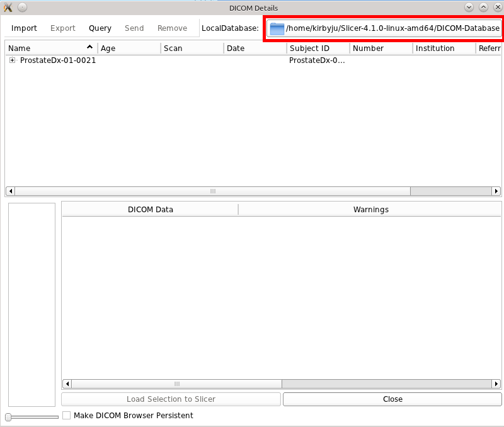Maximize the DICOM Details window
Screen dimensions: 504x427
click(x=483, y=8)
